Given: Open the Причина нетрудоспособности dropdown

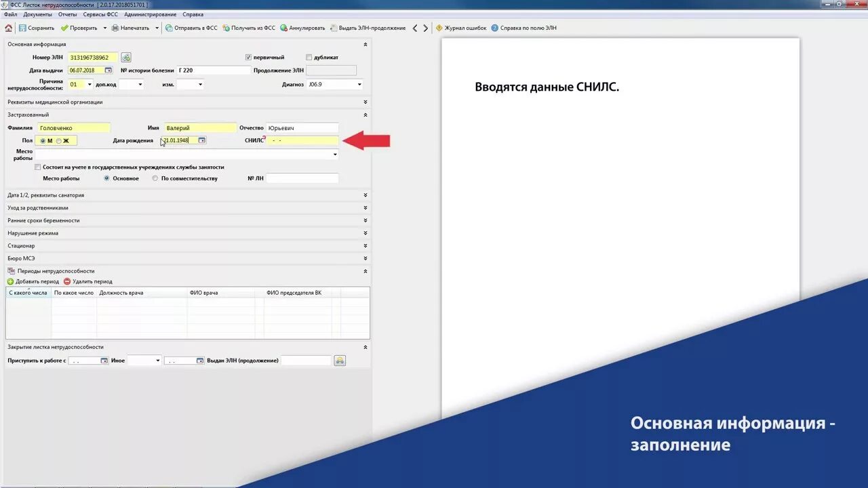Looking at the screenshot, I should tap(90, 85).
